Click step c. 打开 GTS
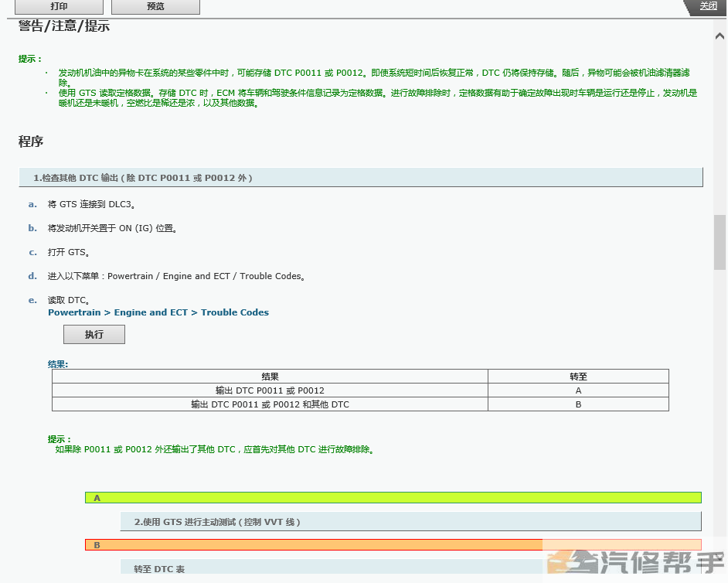Image resolution: width=728 pixels, height=583 pixels. point(69,252)
